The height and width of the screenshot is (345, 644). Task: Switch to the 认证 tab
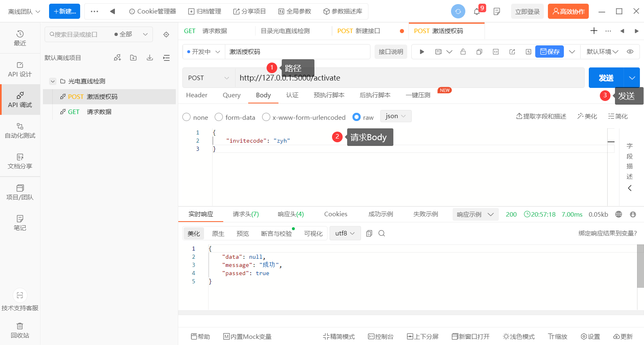292,95
